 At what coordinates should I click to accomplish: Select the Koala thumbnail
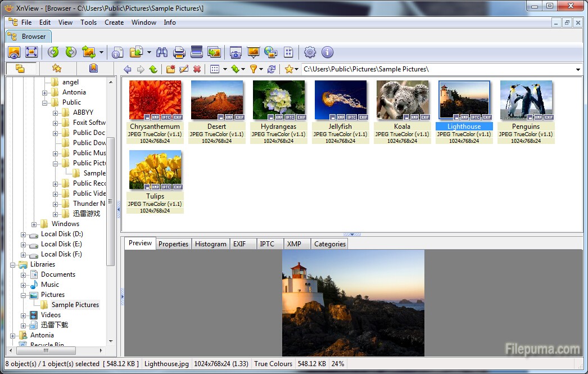click(401, 100)
